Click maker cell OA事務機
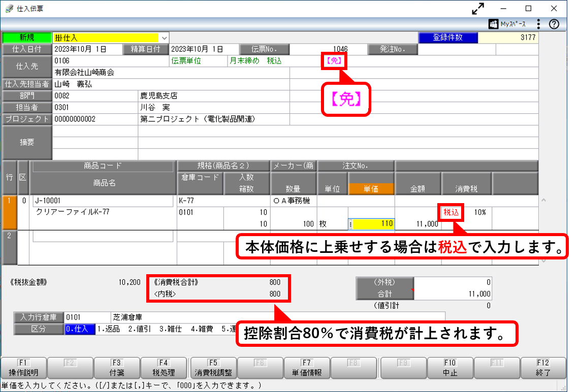The image size is (580, 392). click(x=294, y=201)
